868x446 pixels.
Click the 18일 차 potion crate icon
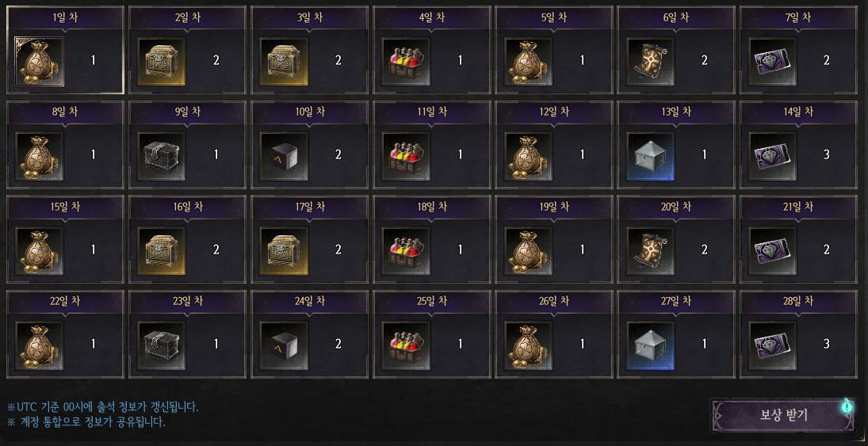(x=406, y=250)
